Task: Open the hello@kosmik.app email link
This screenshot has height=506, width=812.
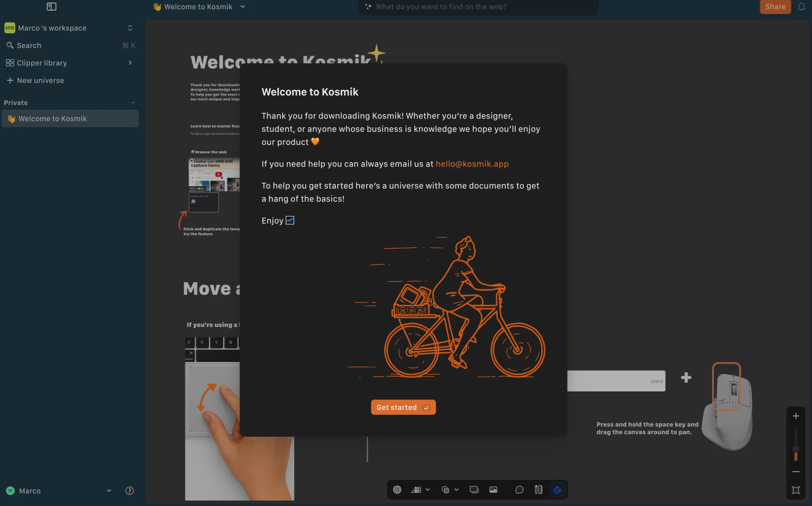Action: [x=471, y=164]
